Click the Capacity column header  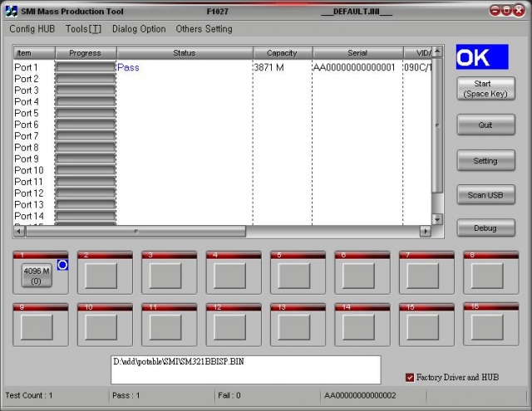(283, 53)
